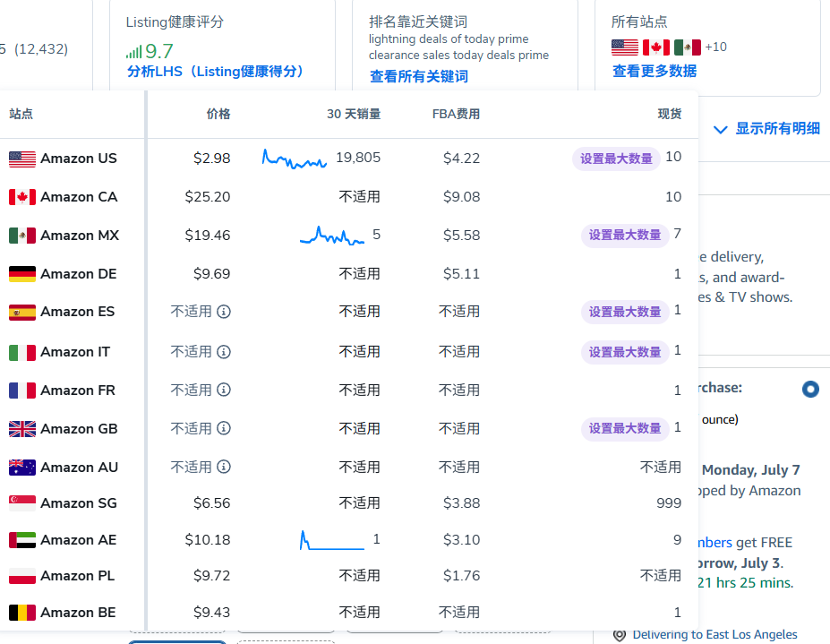This screenshot has height=644, width=830.
Task: Click the Amazon AU site name
Action: click(x=80, y=468)
